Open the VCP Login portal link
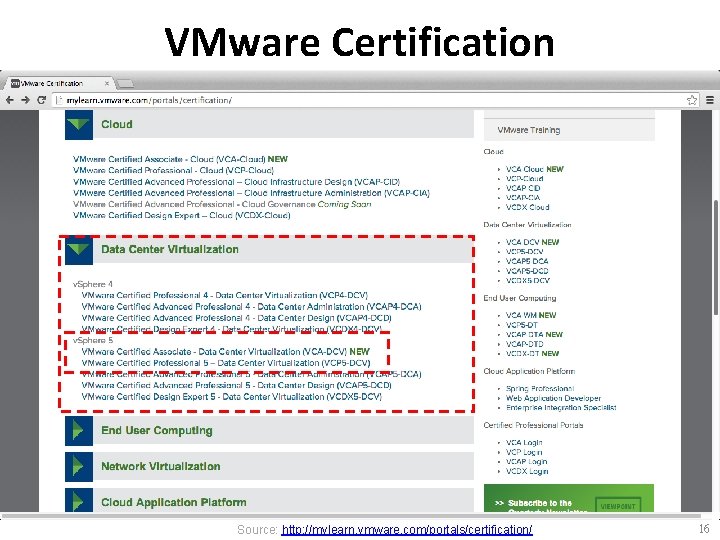Viewport: 720px width, 540px height. pyautogui.click(x=524, y=452)
